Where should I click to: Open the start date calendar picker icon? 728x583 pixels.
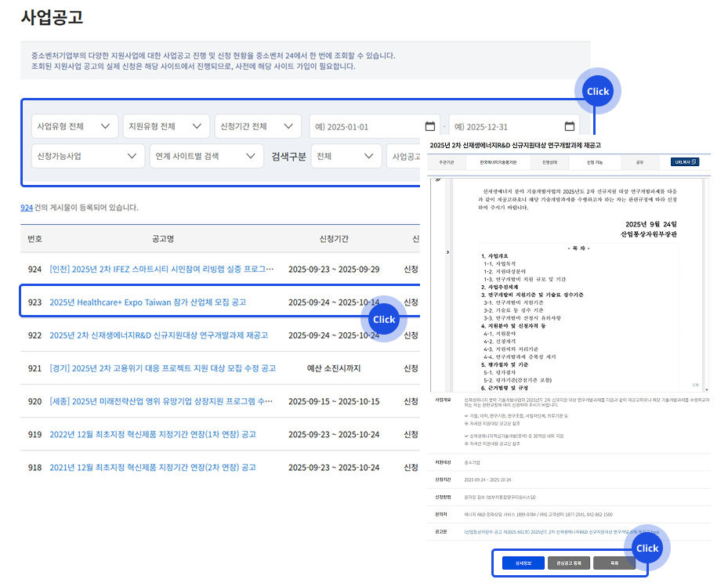click(429, 127)
